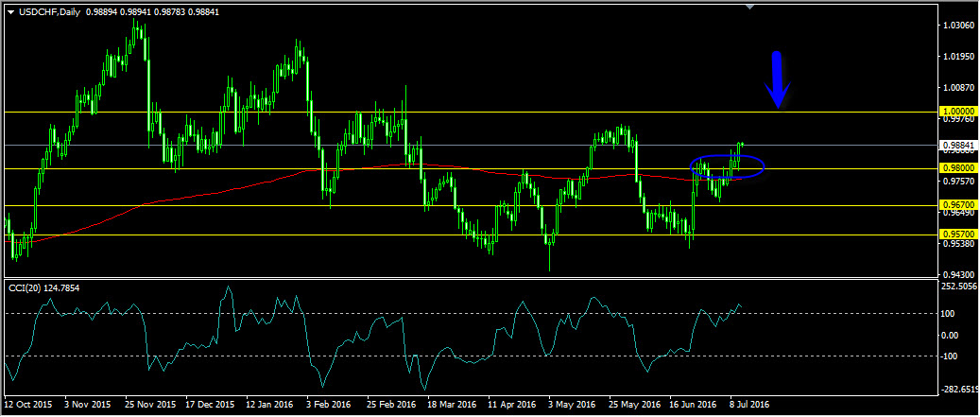This screenshot has width=980, height=417.
Task: Click the 252.5056 value on CCI scale
Action: point(957,286)
